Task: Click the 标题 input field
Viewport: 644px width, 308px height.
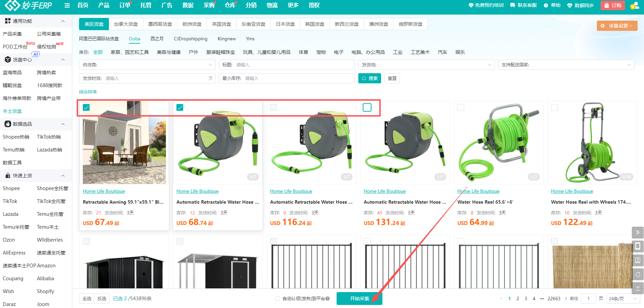Action: 287,65
